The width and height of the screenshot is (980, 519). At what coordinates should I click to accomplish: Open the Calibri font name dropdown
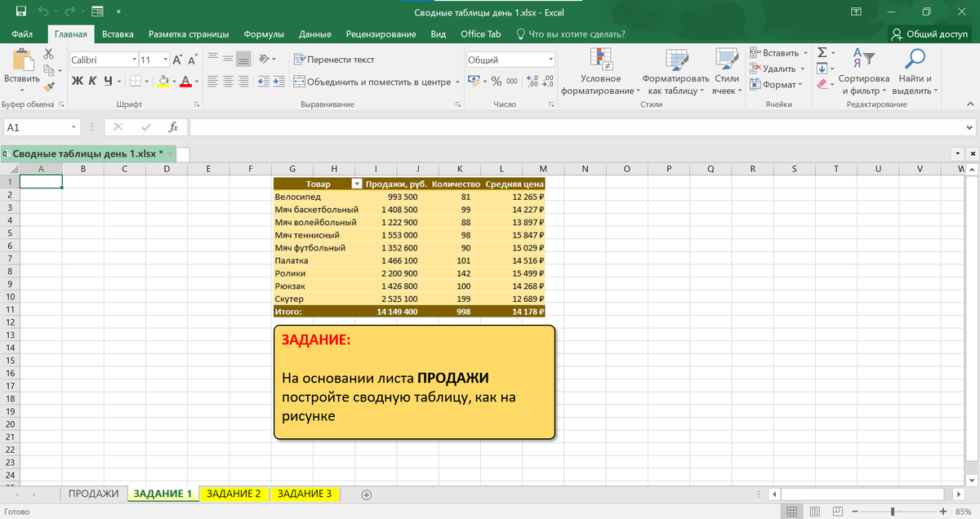pos(134,60)
